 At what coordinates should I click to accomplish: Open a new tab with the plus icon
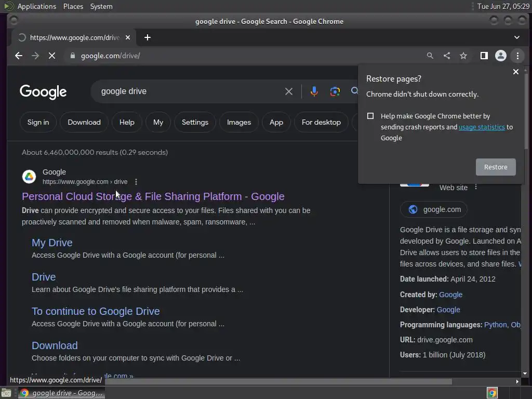pos(147,37)
